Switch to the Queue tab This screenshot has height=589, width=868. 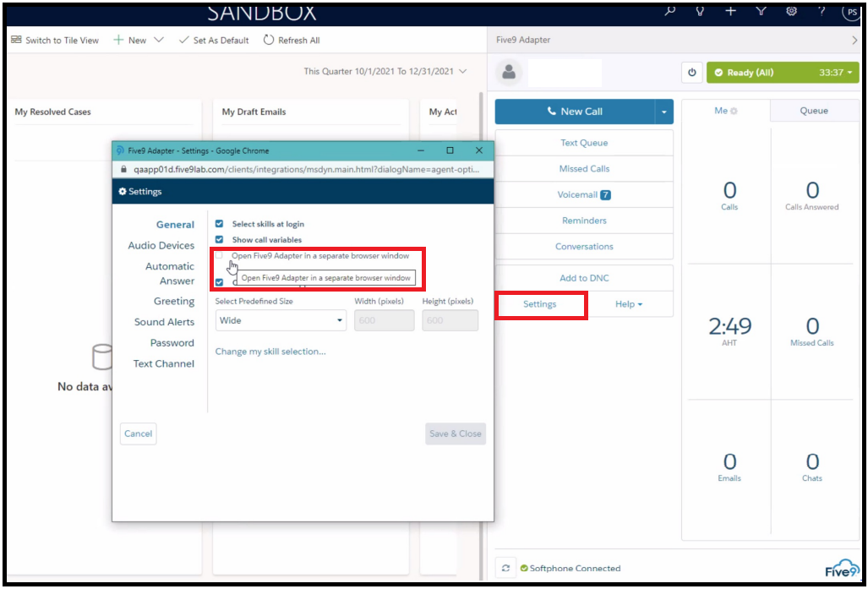[814, 111]
